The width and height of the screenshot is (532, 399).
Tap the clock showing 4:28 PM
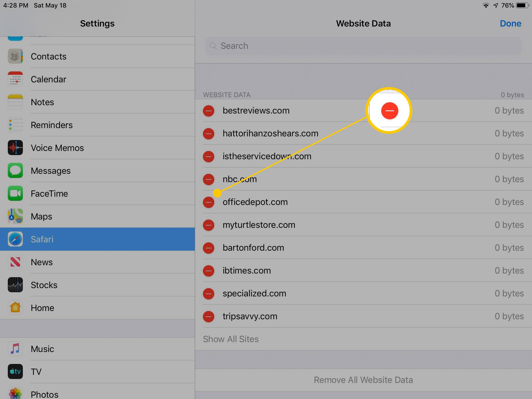tap(16, 5)
